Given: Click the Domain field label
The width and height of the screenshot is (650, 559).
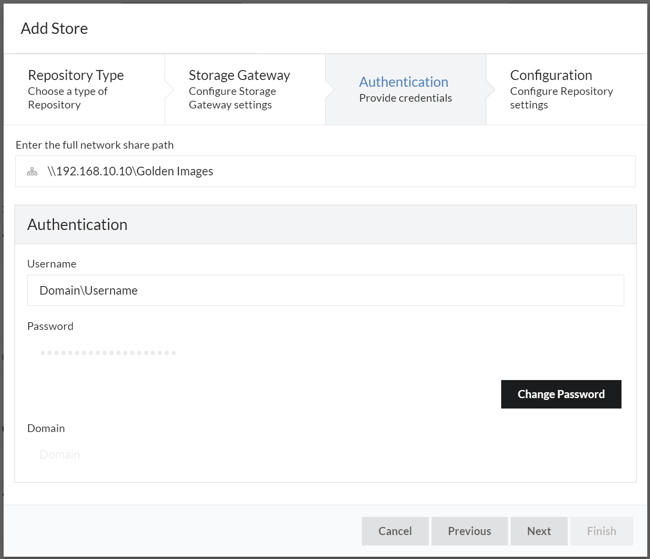Looking at the screenshot, I should 46,428.
